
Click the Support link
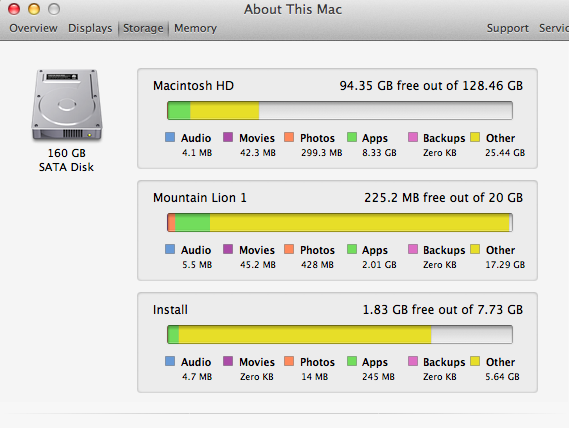tap(507, 28)
